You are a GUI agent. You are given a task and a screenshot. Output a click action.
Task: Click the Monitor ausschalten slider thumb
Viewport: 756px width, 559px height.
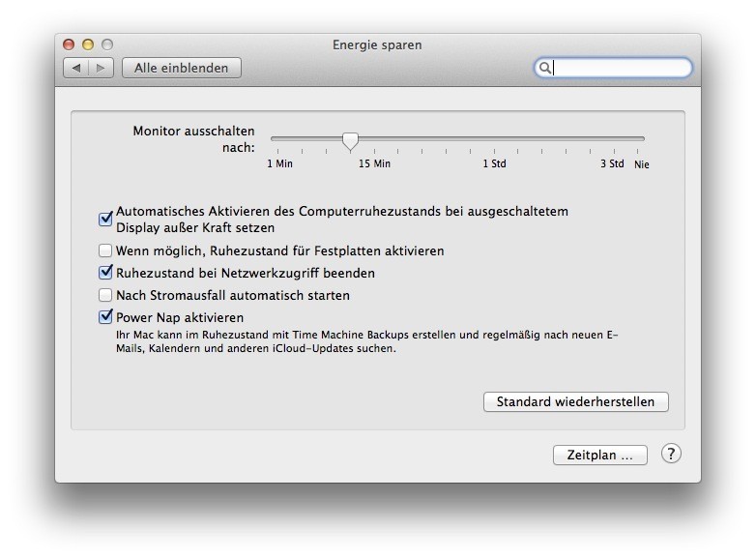click(x=351, y=141)
